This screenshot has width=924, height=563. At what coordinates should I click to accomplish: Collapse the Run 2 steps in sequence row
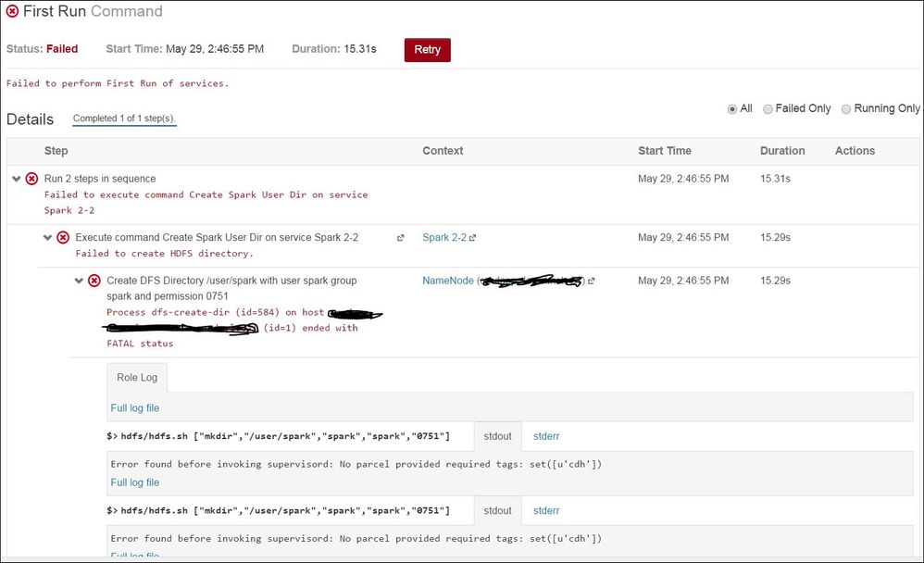(17, 178)
